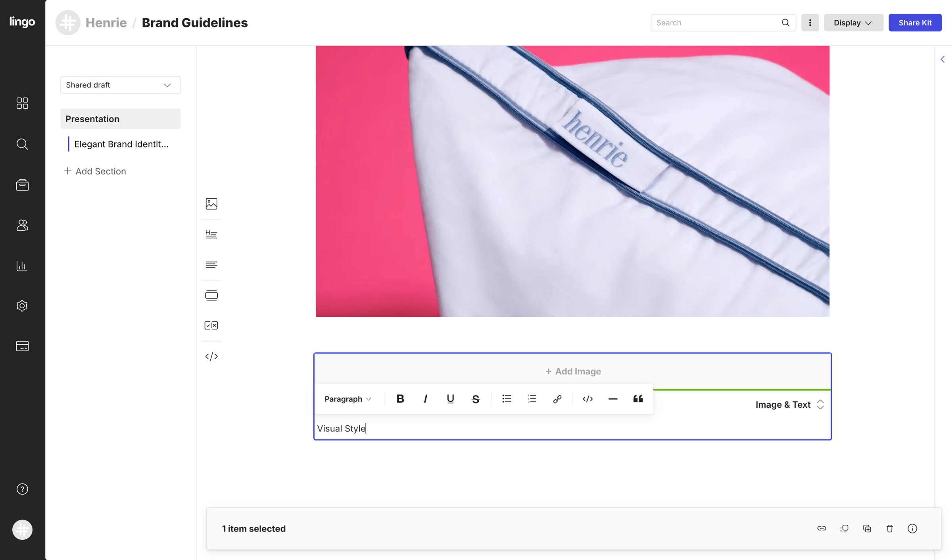This screenshot has height=560, width=952.
Task: Select the Henrie pillow image
Action: (572, 181)
